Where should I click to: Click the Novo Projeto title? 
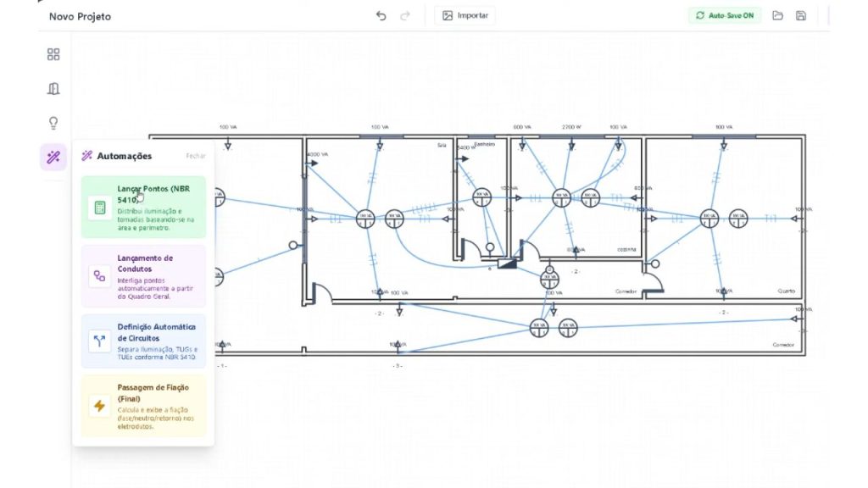80,17
